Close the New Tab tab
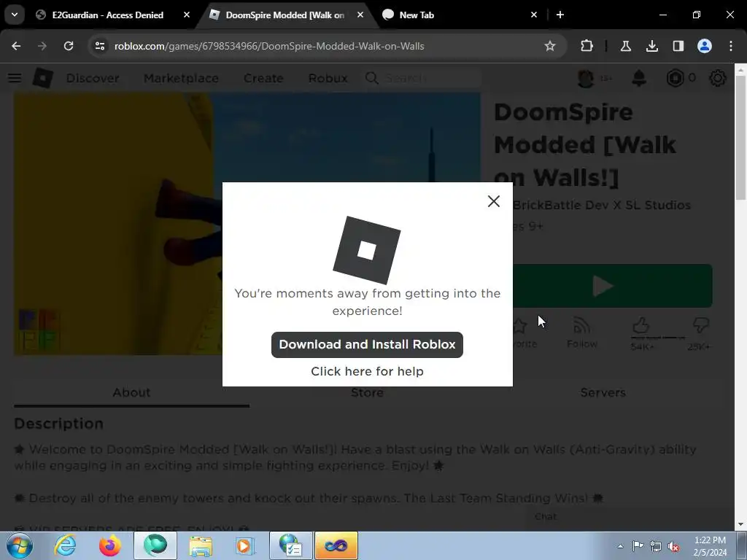Screen dimensions: 747x560 point(534,15)
